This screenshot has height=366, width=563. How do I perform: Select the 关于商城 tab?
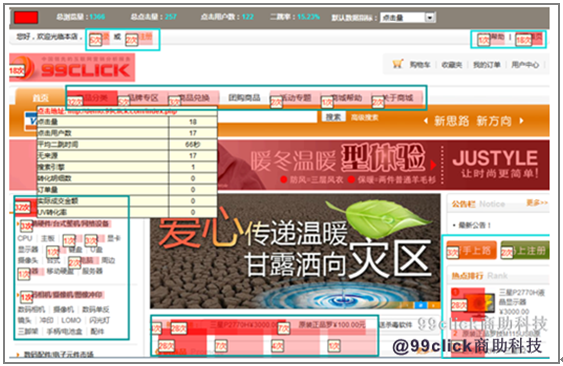click(397, 98)
